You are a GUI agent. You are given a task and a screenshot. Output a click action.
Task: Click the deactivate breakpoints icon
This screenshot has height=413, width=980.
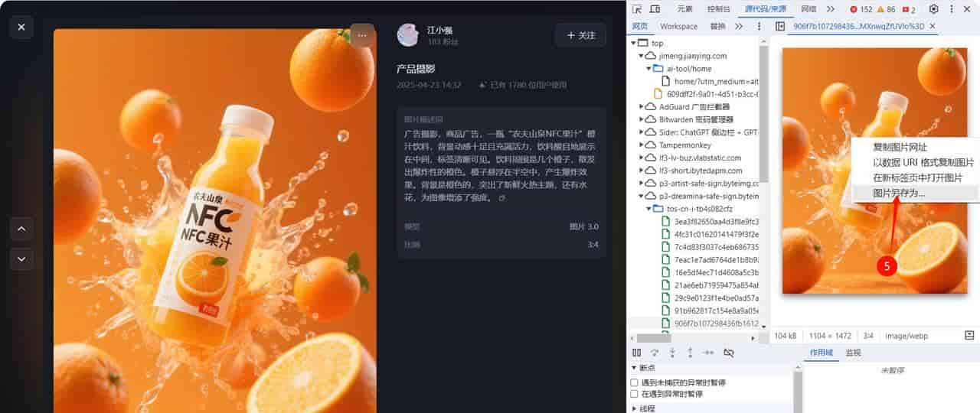point(729,353)
